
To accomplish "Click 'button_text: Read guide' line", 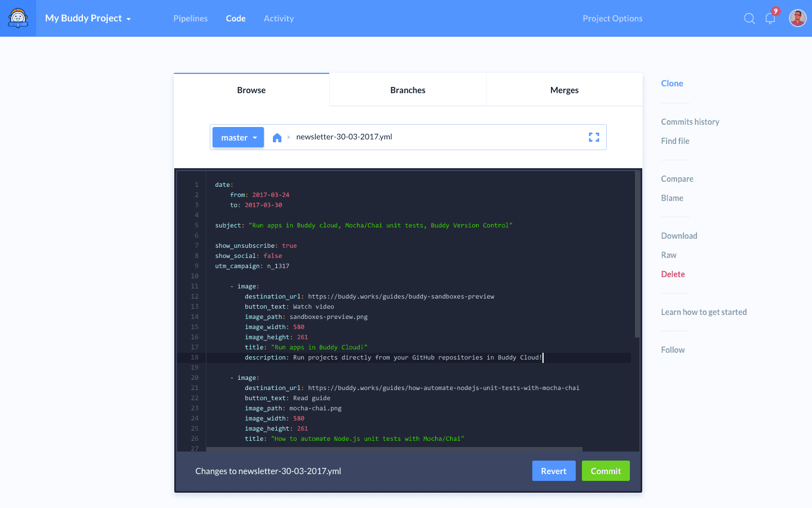I will (288, 398).
